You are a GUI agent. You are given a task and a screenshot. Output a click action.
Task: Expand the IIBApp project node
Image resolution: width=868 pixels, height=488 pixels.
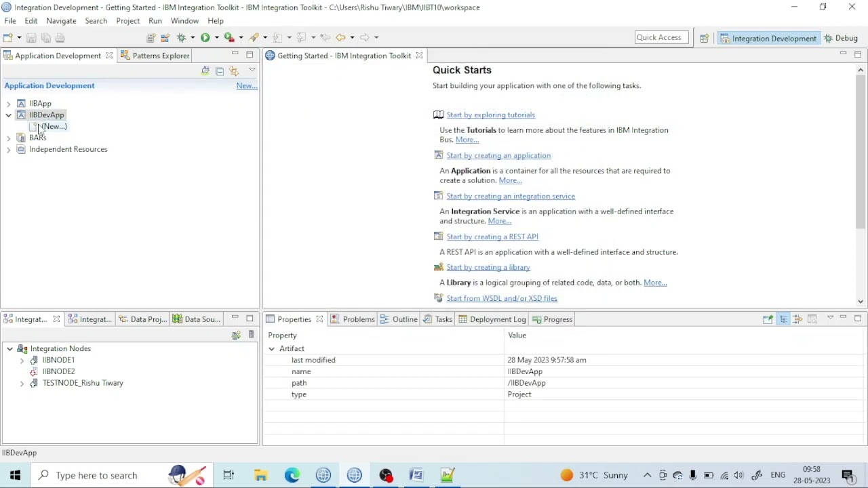tap(8, 104)
